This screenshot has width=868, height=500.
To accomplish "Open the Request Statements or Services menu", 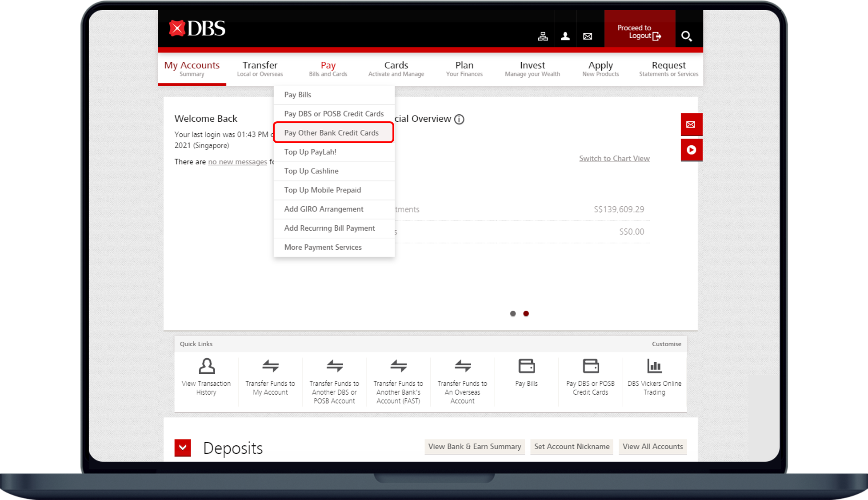I will (668, 69).
